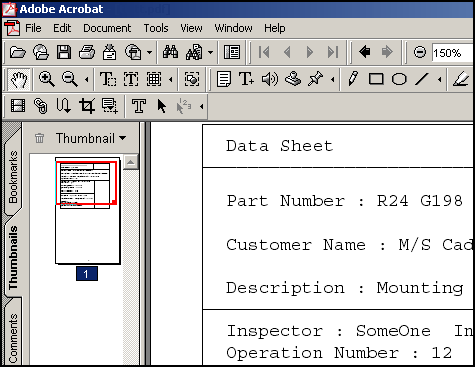Open the Window menu
This screenshot has height=367, width=475.
[x=233, y=28]
